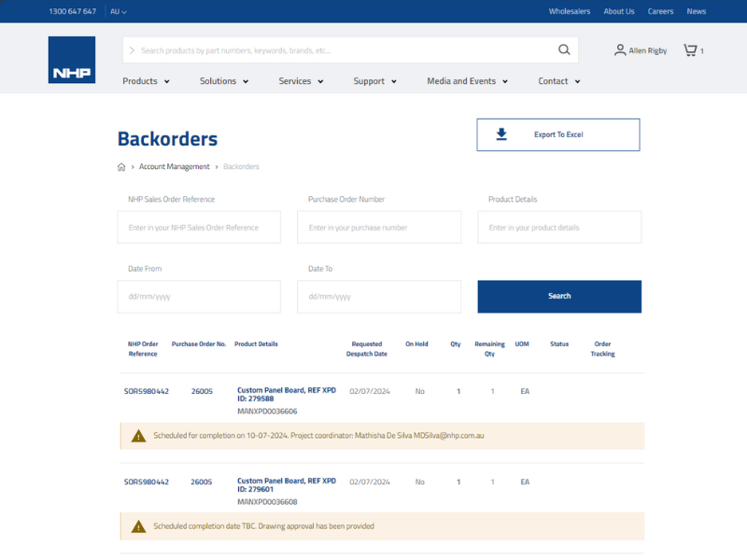The width and height of the screenshot is (747, 560).
Task: Focus the Purchase Order Number field
Action: pyautogui.click(x=379, y=227)
